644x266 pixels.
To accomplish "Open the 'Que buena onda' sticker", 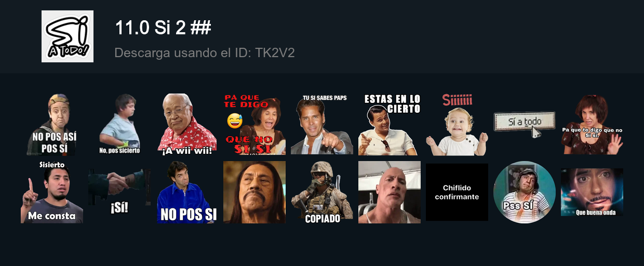I will [x=592, y=192].
